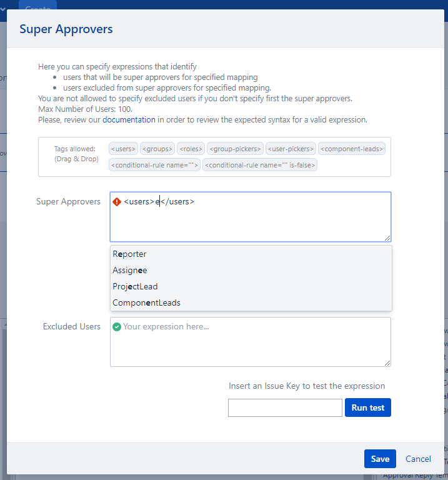This screenshot has height=480, width=448.
Task: Save the super approvers settings
Action: pos(380,459)
